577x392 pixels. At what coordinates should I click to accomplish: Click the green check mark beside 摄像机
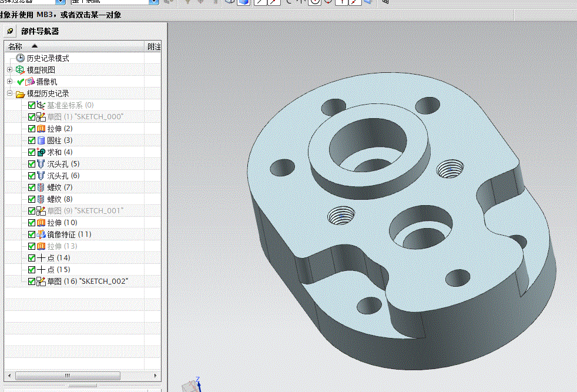21,82
